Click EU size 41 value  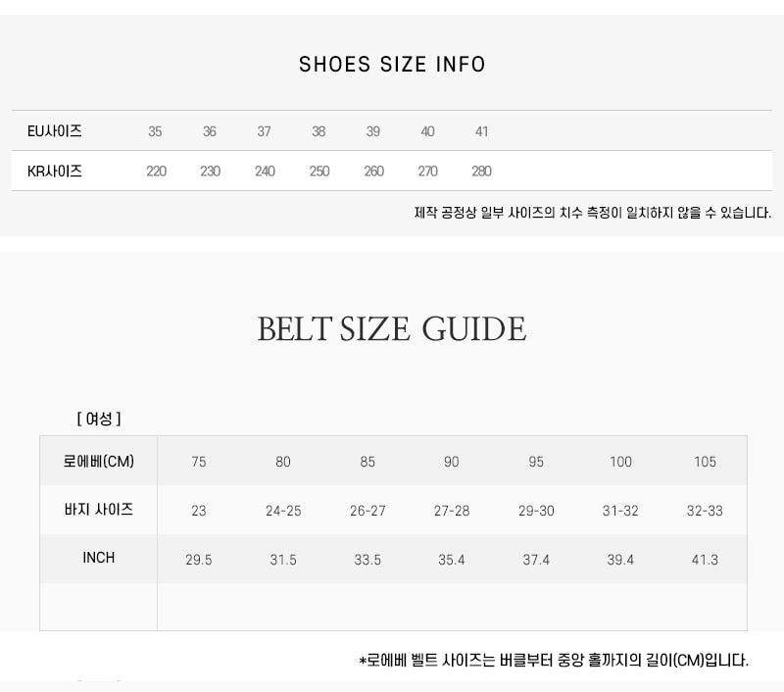click(481, 131)
